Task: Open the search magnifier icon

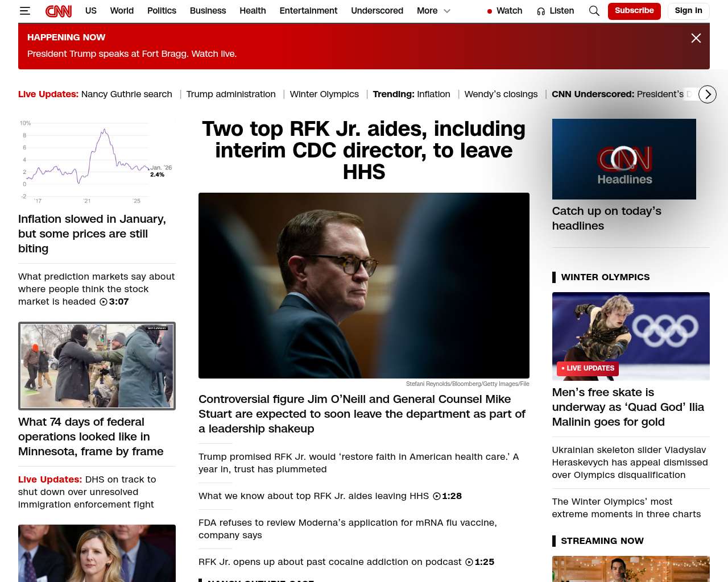Action: click(x=594, y=11)
